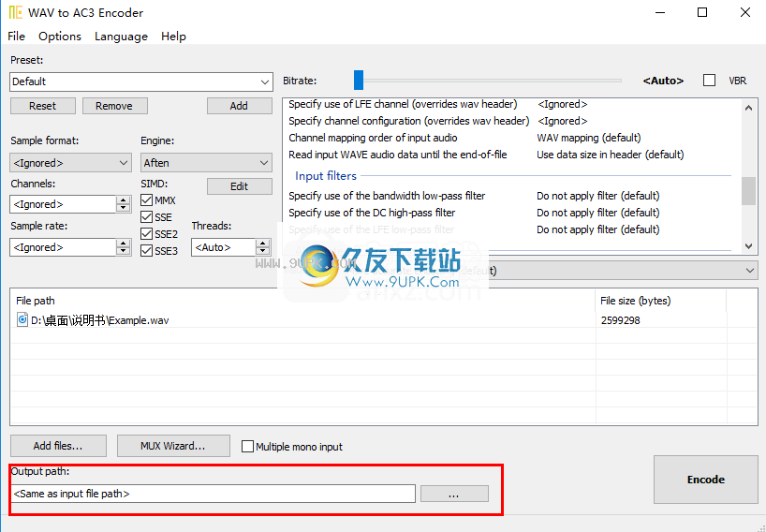Open the Options menu
The height and width of the screenshot is (532, 766).
pyautogui.click(x=60, y=37)
